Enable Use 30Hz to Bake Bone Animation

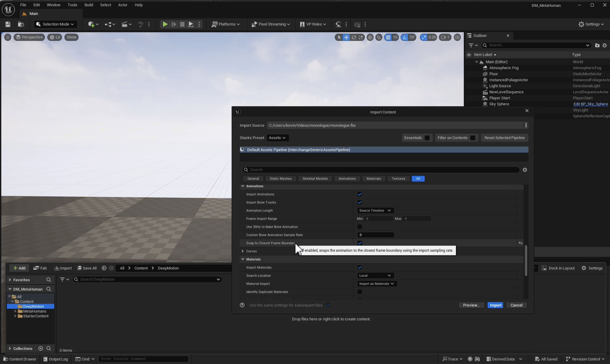359,227
